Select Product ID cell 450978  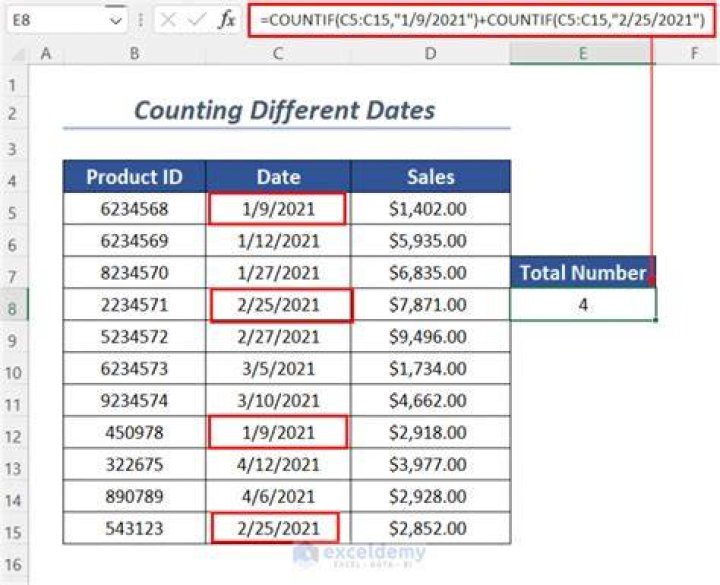tap(135, 432)
